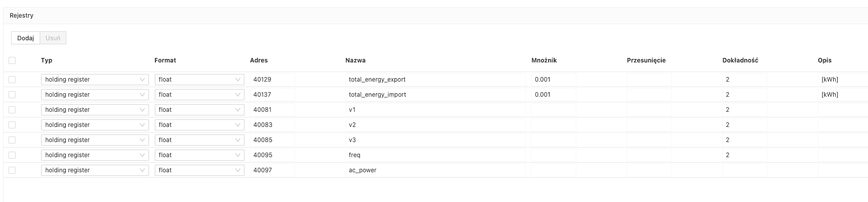The image size is (868, 202).
Task: Open Typ dropdown for total_energy_export row
Action: click(x=95, y=80)
